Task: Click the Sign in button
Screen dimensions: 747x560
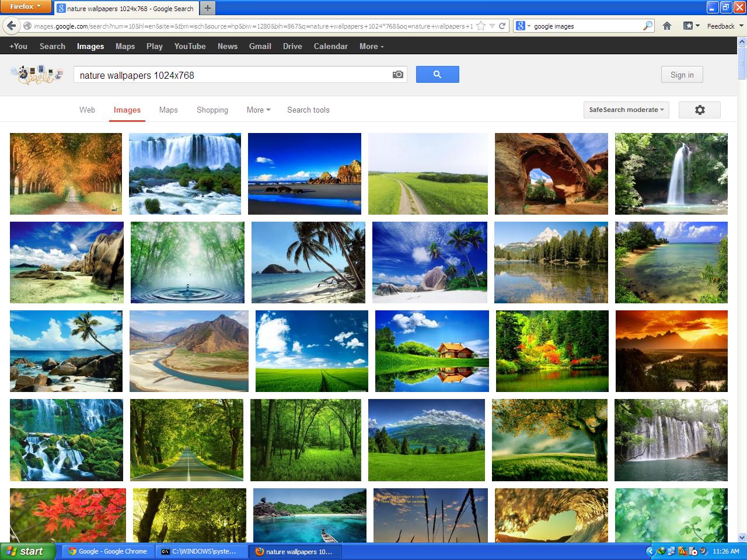Action: (x=681, y=74)
